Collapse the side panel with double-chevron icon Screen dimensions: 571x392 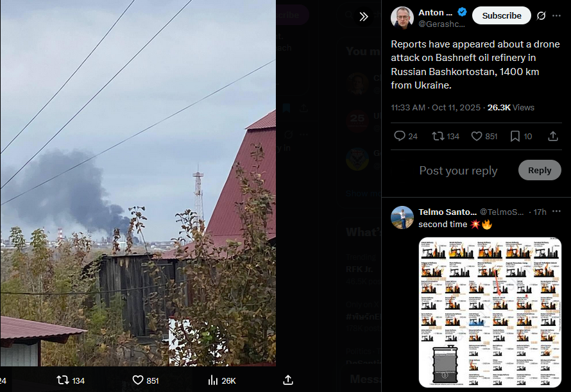click(363, 17)
